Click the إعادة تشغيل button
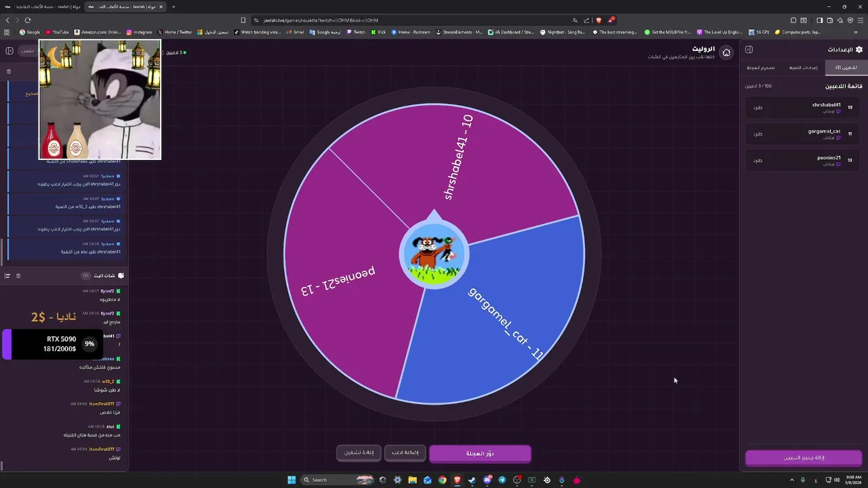The height and width of the screenshot is (488, 868). tap(359, 453)
